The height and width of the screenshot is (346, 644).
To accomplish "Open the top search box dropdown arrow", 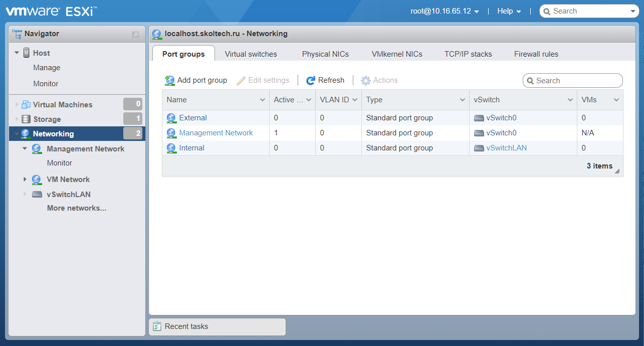I will [x=632, y=11].
